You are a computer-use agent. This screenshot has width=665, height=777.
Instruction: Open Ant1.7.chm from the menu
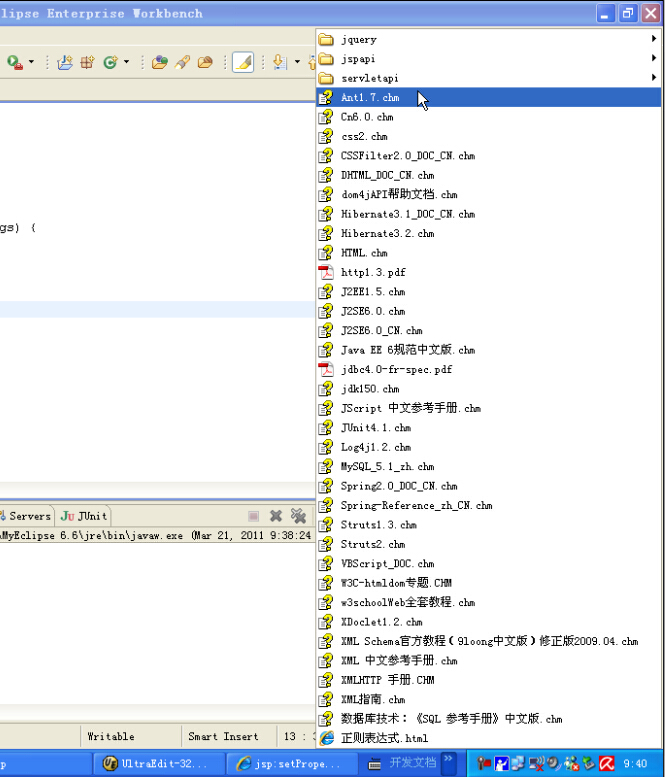click(489, 97)
